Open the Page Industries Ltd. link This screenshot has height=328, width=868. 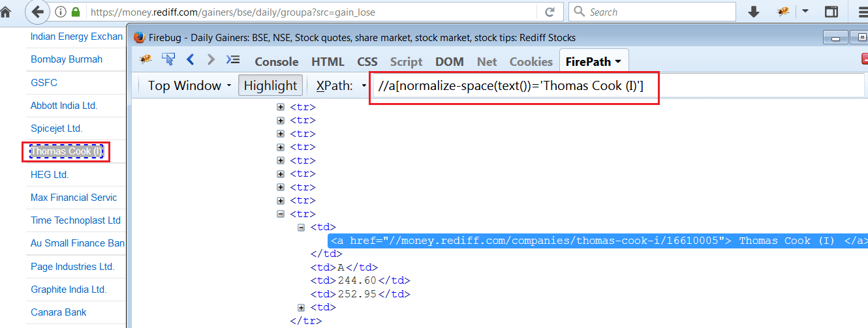[x=72, y=267]
